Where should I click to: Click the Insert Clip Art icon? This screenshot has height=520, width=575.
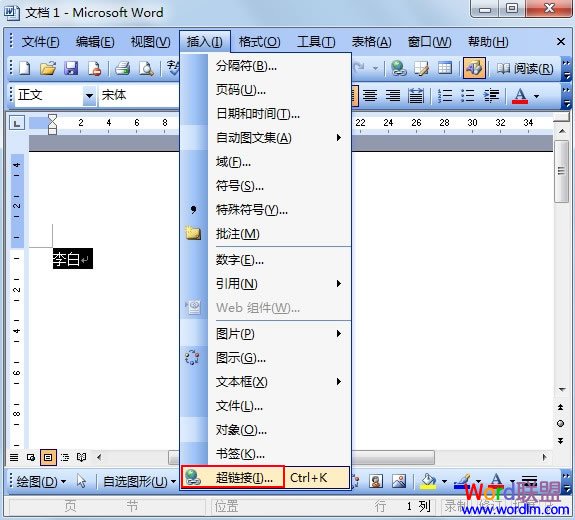(376, 481)
